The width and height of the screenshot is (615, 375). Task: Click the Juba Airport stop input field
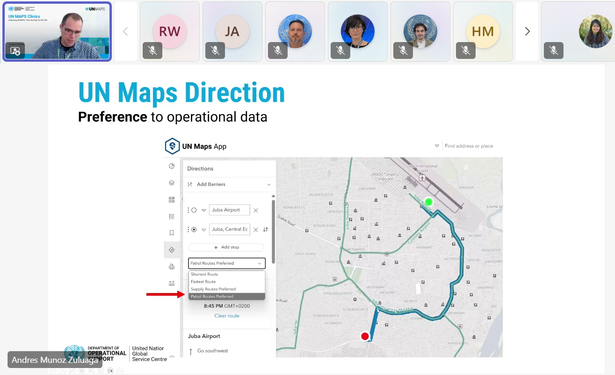click(229, 210)
